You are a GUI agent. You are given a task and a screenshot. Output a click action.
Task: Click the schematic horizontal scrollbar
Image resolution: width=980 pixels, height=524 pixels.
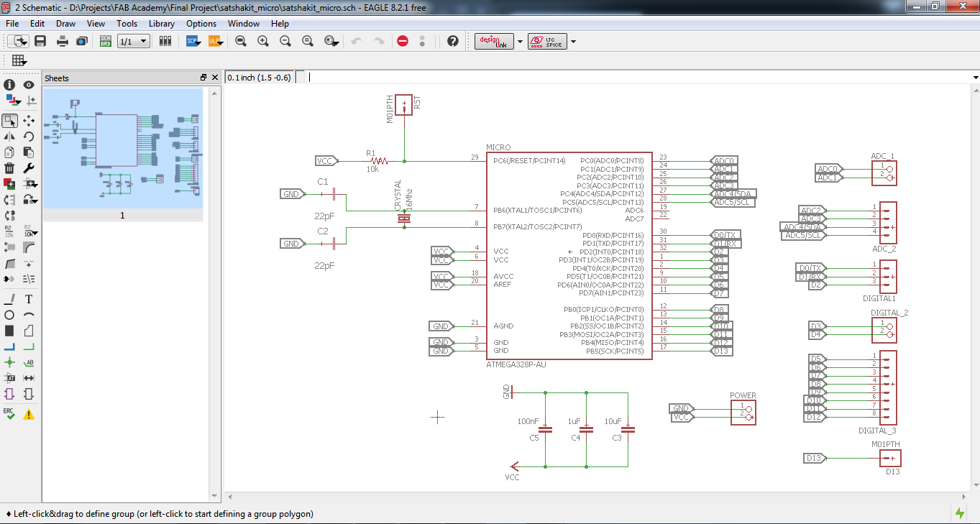click(x=596, y=495)
